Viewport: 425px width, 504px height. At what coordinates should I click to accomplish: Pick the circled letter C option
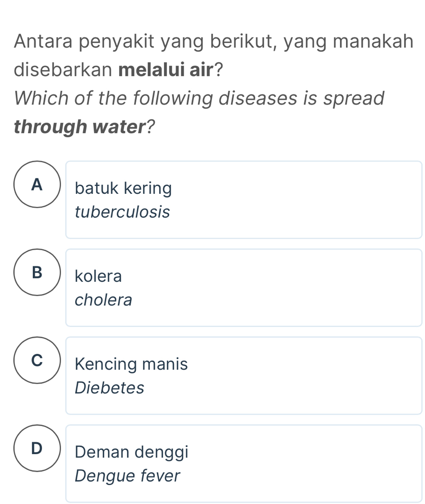37,360
